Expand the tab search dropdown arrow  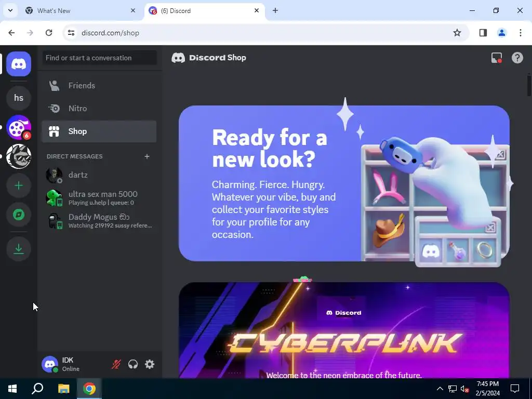tap(10, 10)
